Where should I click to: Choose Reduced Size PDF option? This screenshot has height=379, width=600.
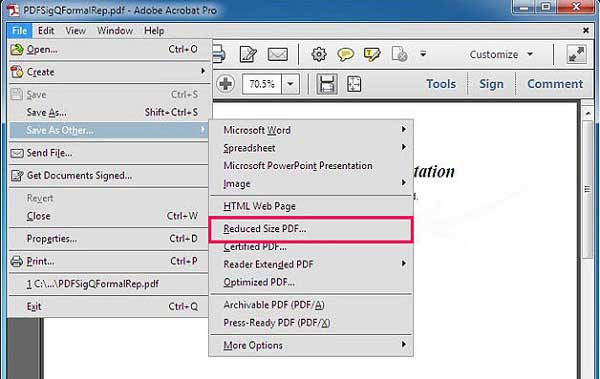click(x=311, y=229)
